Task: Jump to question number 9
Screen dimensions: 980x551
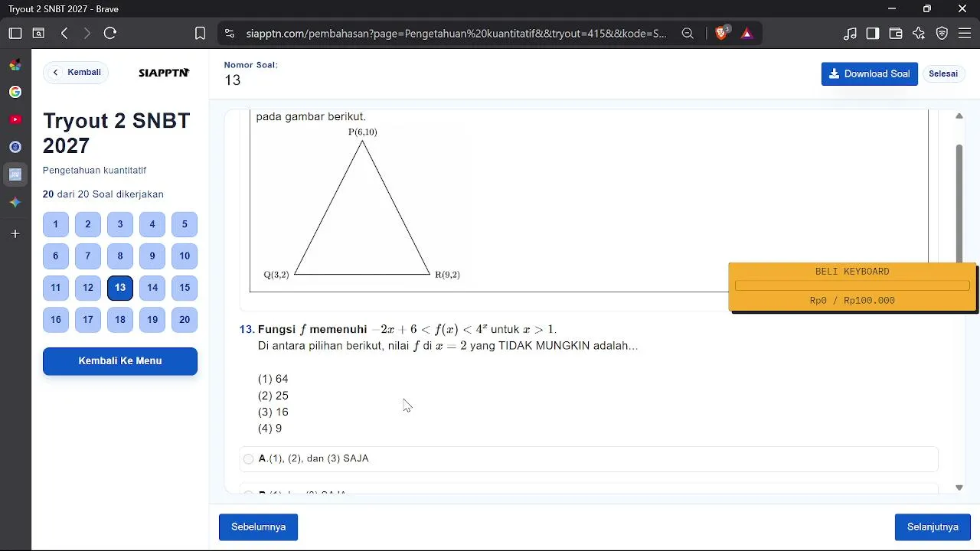Action: (152, 256)
